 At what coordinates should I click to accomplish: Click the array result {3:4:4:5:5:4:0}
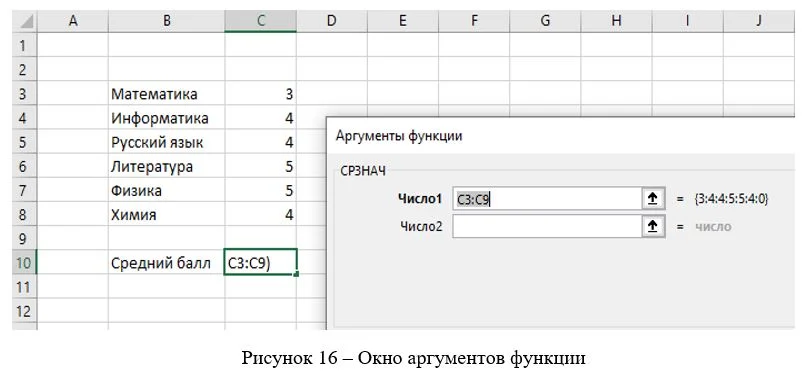click(732, 199)
